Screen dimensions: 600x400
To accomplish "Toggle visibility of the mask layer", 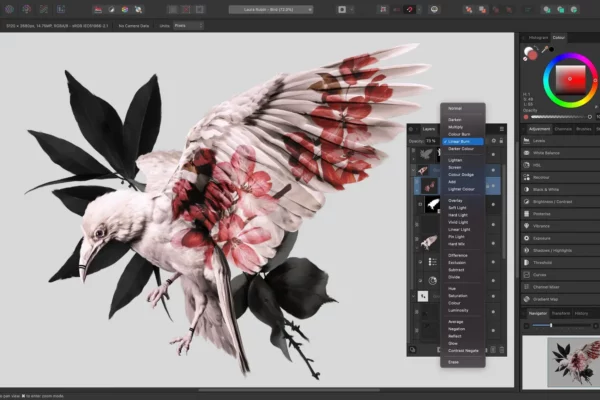I will pyautogui.click(x=493, y=204).
